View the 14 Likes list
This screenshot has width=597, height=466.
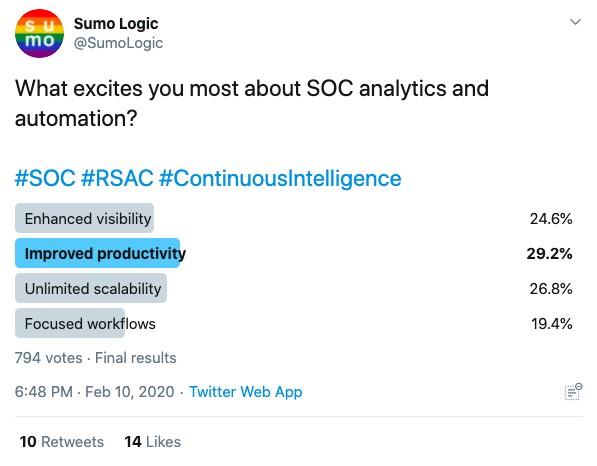tap(153, 442)
